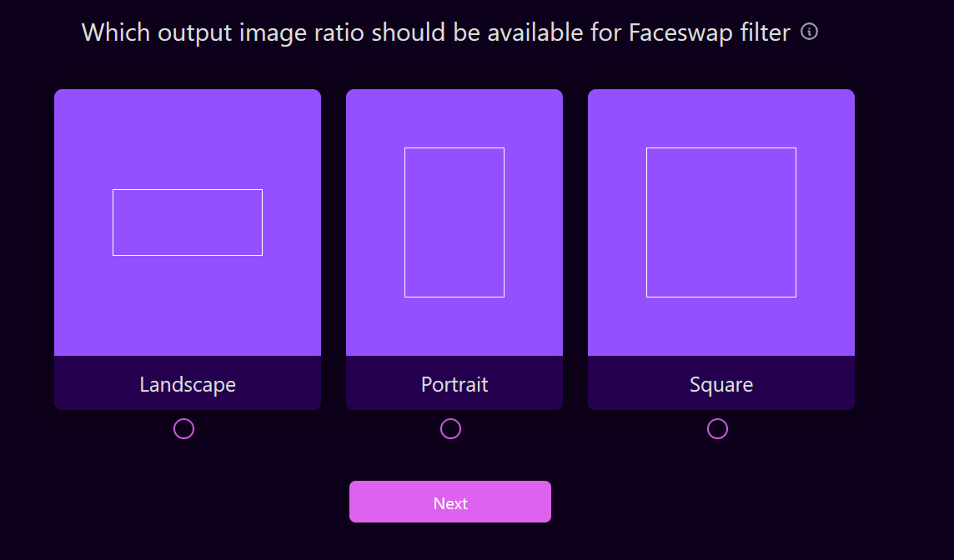Click the tall rectangle outline icon
954x560 pixels.
[x=454, y=222]
